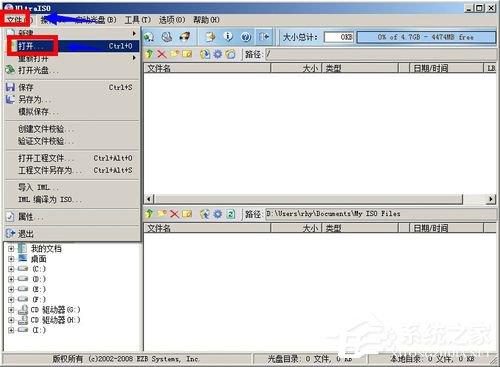Choose 属性... menu item

pyautogui.click(x=72, y=217)
